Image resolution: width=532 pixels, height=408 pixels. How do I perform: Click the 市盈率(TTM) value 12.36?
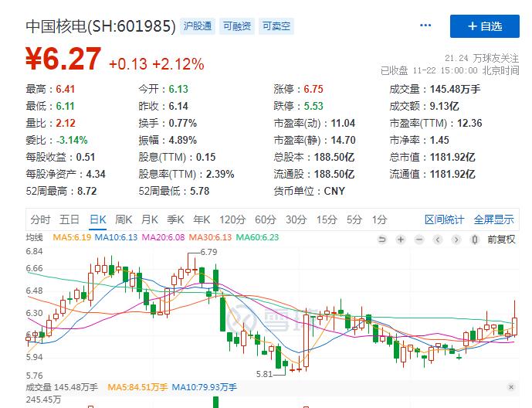pyautogui.click(x=469, y=123)
